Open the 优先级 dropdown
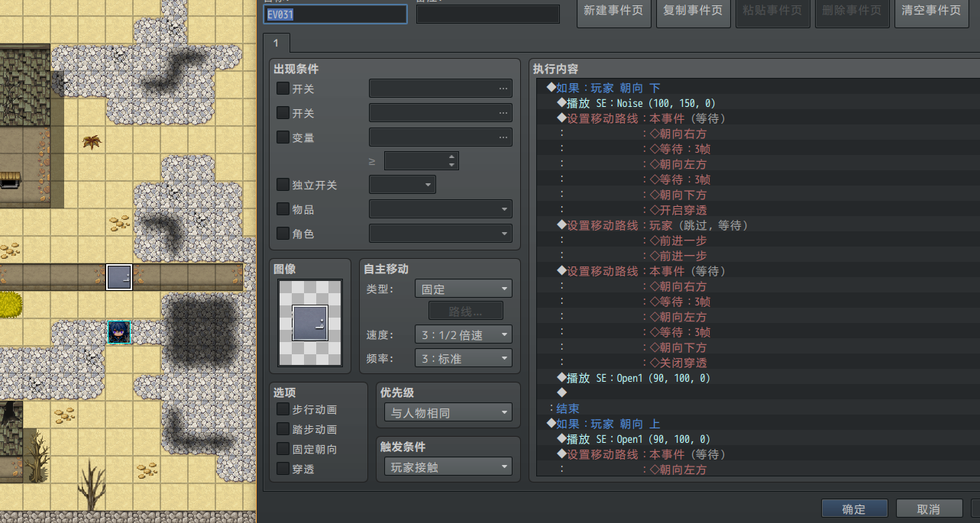The height and width of the screenshot is (523, 980). 448,413
